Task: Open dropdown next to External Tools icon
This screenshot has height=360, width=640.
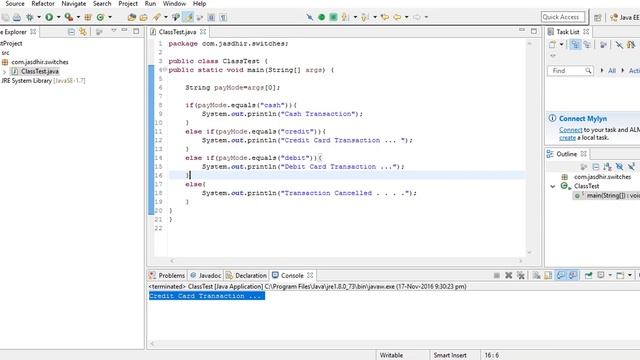Action: [78, 17]
